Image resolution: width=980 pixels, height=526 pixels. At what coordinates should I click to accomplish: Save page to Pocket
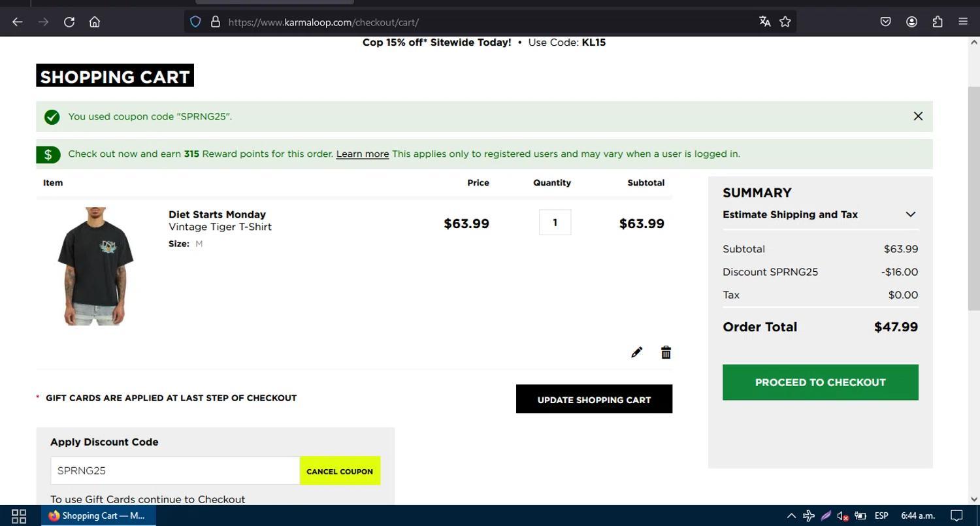[885, 22]
